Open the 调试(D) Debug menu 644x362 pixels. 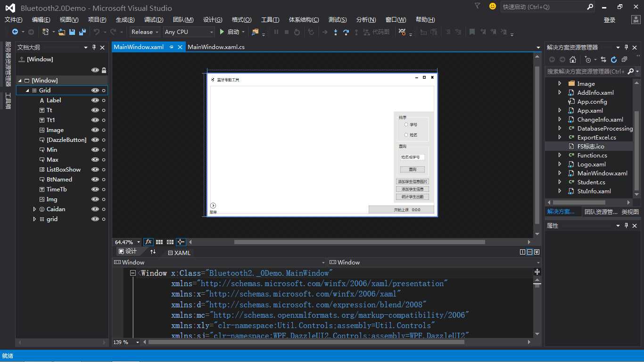point(154,20)
